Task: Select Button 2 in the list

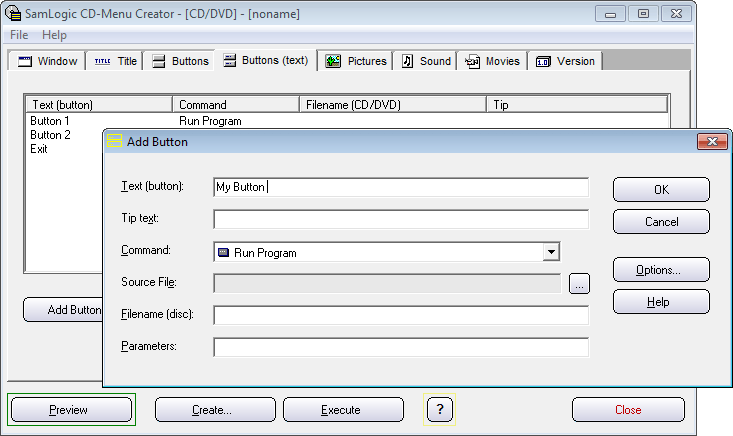Action: [x=50, y=135]
